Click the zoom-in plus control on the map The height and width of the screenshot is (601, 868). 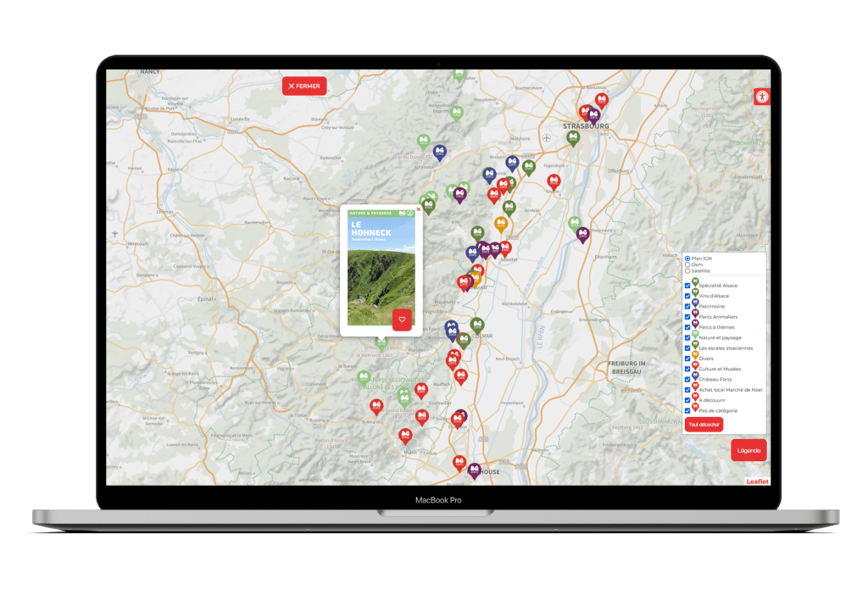coord(114,228)
